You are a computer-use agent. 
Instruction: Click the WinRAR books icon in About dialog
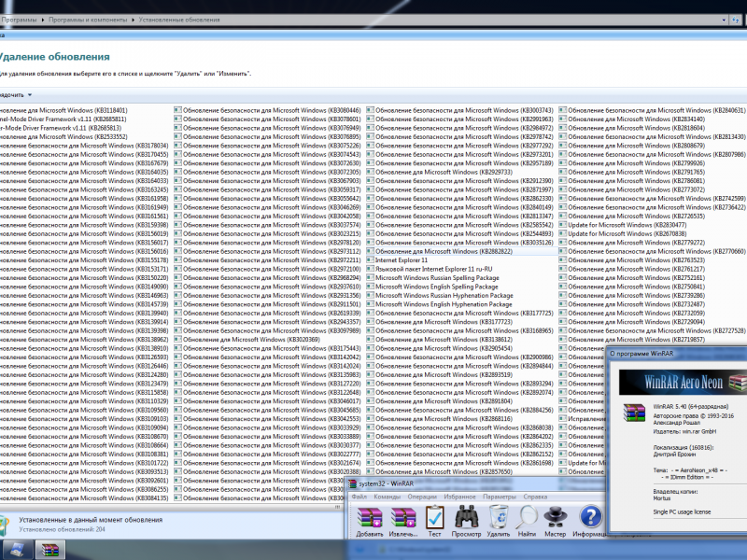point(634,413)
